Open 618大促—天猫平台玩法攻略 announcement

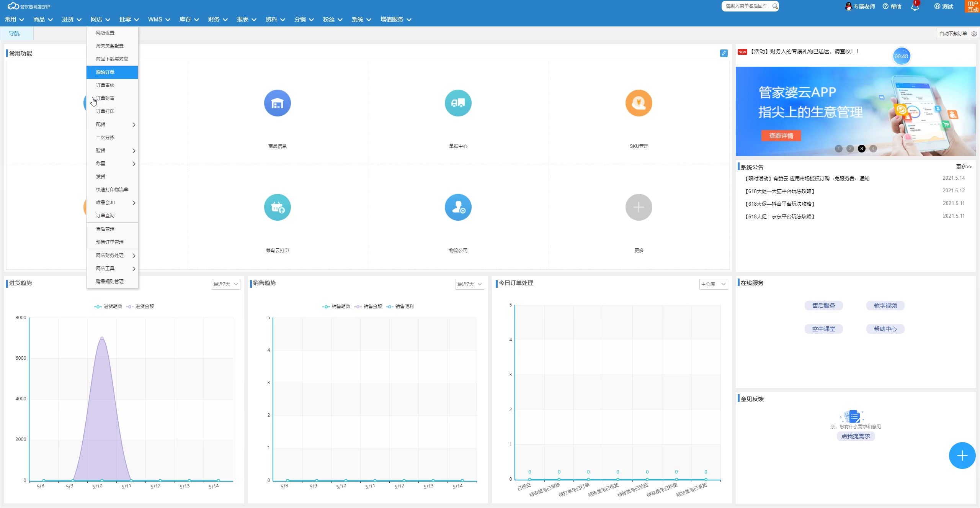tap(779, 191)
